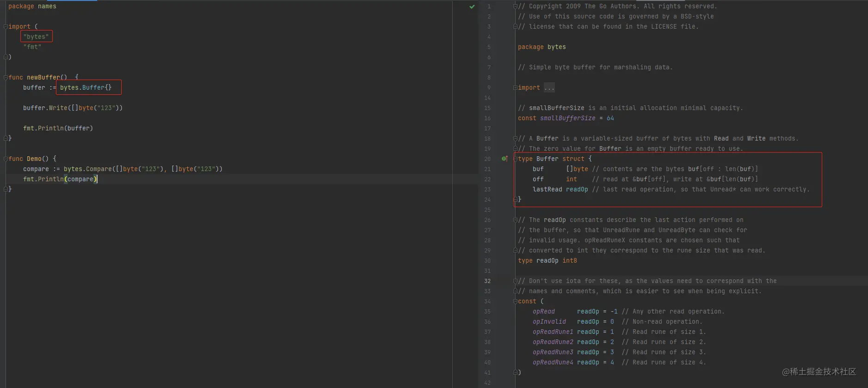The width and height of the screenshot is (868, 388).
Task: Click smallBufferSize constant name
Action: click(x=568, y=118)
